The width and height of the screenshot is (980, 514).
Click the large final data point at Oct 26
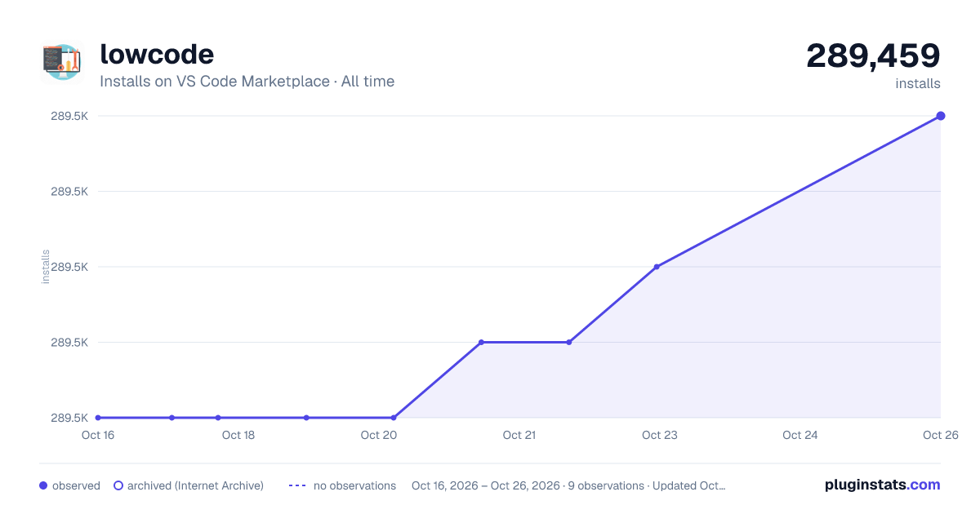[x=941, y=116]
